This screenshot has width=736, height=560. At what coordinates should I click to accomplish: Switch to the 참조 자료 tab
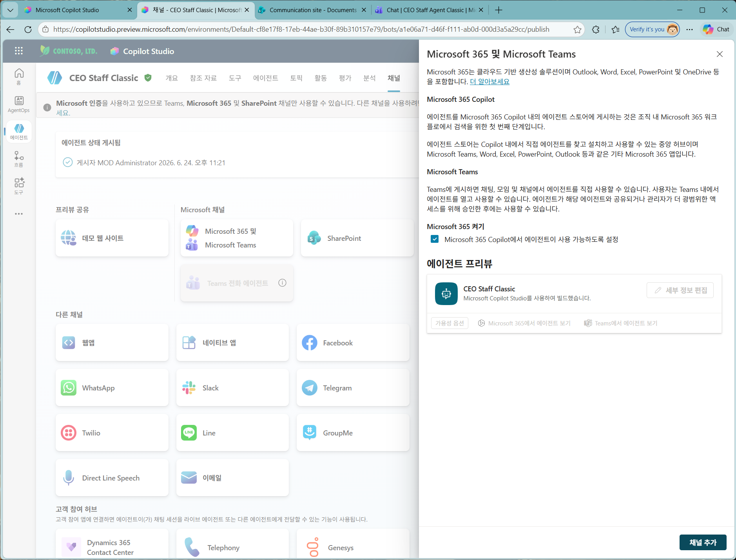point(203,78)
